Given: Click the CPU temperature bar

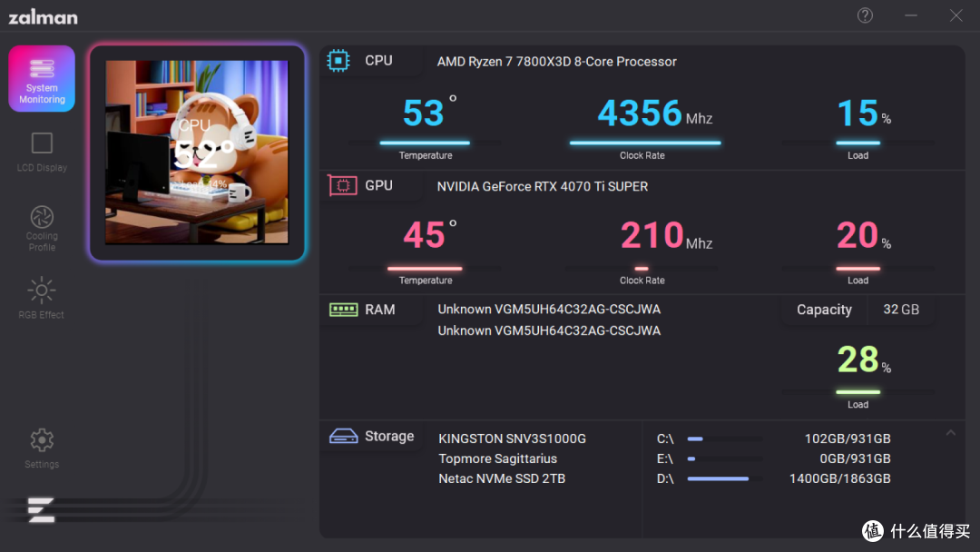Looking at the screenshot, I should tap(425, 143).
